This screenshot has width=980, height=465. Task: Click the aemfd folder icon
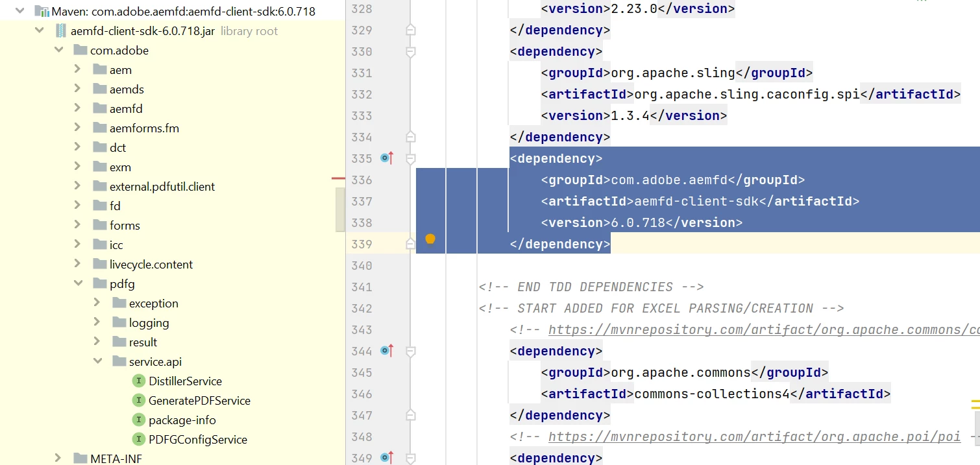point(99,108)
